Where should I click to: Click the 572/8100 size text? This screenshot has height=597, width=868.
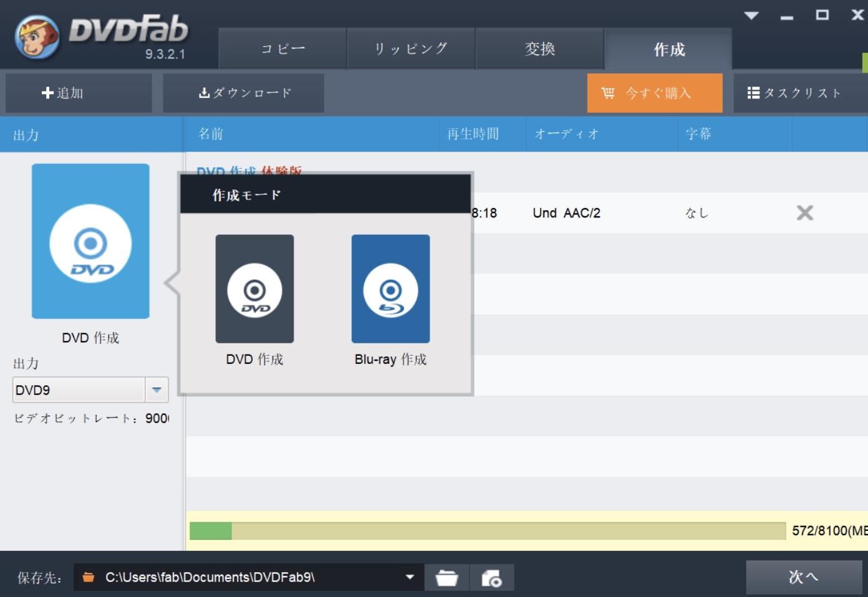(x=829, y=531)
